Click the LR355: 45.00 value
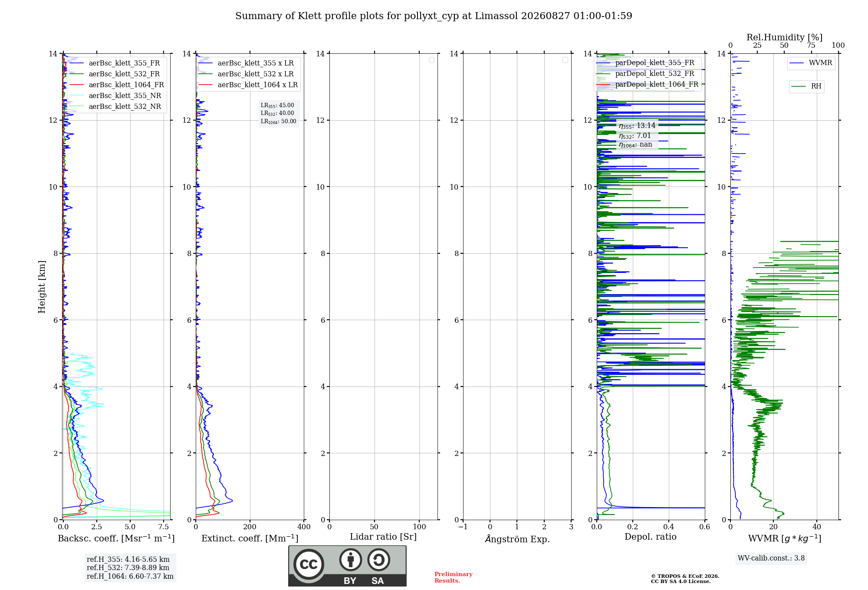 277,105
